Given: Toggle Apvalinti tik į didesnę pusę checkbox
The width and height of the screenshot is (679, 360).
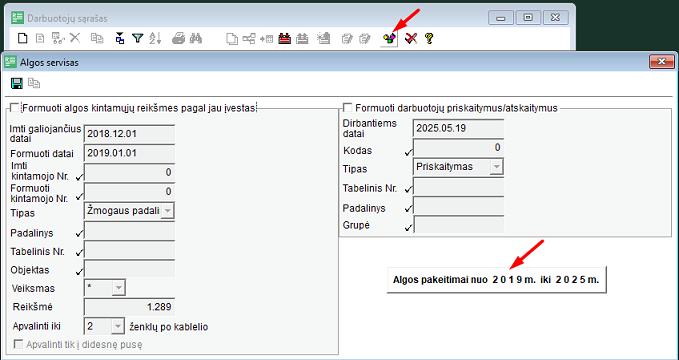Looking at the screenshot, I should pos(19,345).
